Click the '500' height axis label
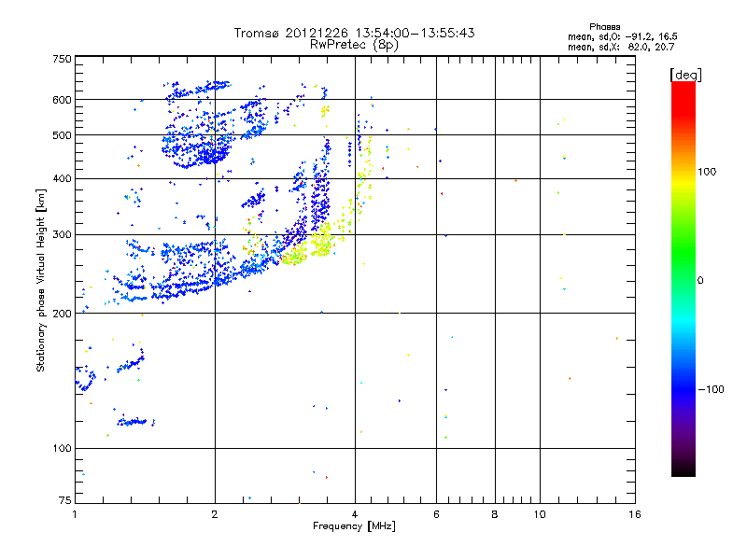The image size is (747, 560). [62, 135]
